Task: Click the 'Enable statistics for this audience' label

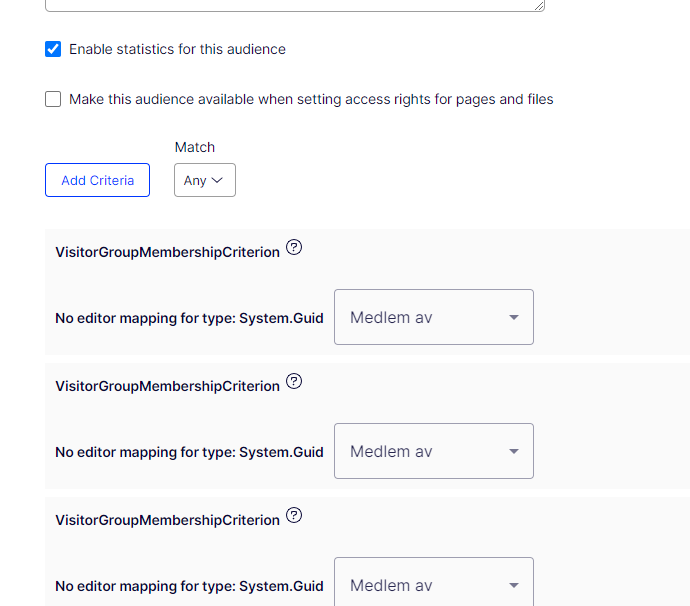Action: coord(177,49)
